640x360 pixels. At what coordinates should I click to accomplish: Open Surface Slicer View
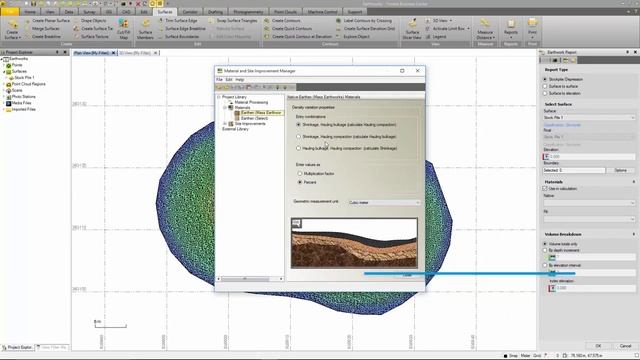coord(412,29)
